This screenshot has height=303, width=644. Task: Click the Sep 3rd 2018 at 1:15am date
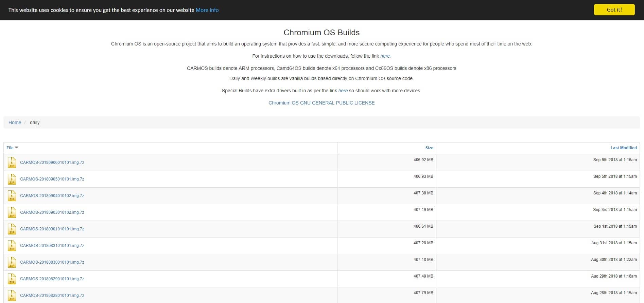click(x=615, y=210)
